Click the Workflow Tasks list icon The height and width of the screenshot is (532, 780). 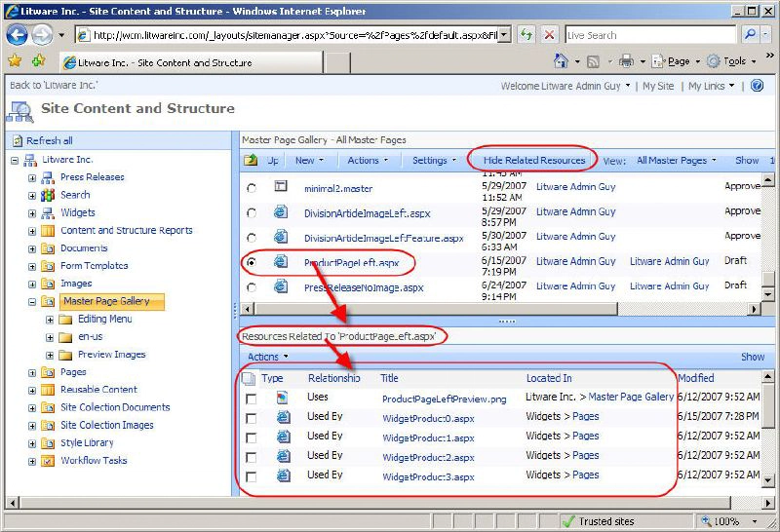[x=48, y=461]
